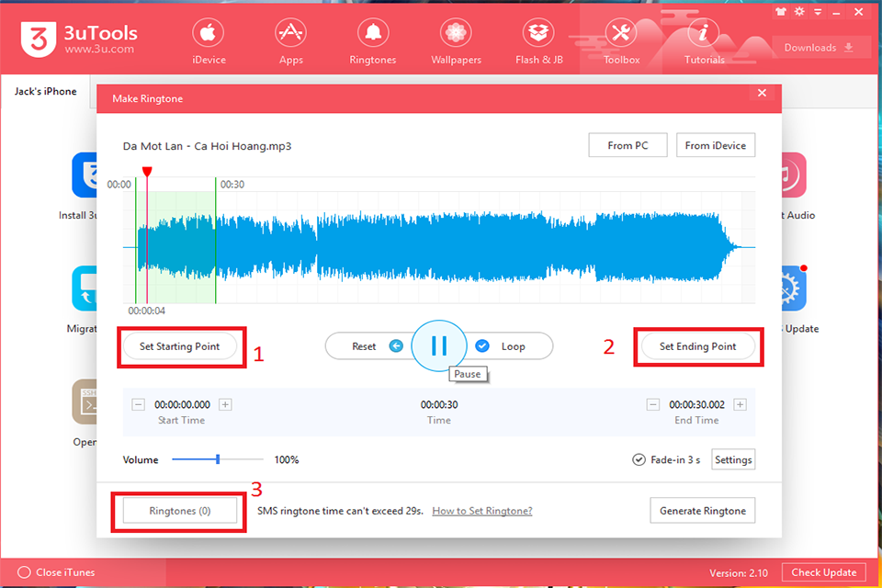
Task: Open the Install 3u tool icon
Action: pos(85,175)
